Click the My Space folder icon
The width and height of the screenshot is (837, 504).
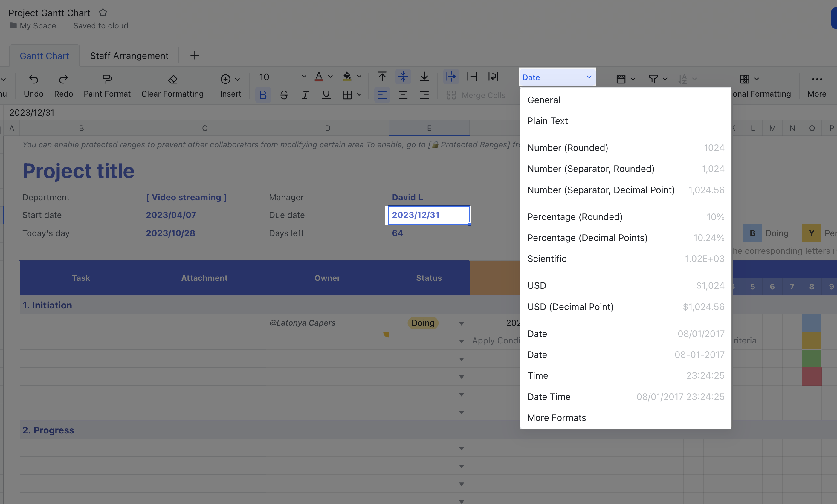pos(13,25)
